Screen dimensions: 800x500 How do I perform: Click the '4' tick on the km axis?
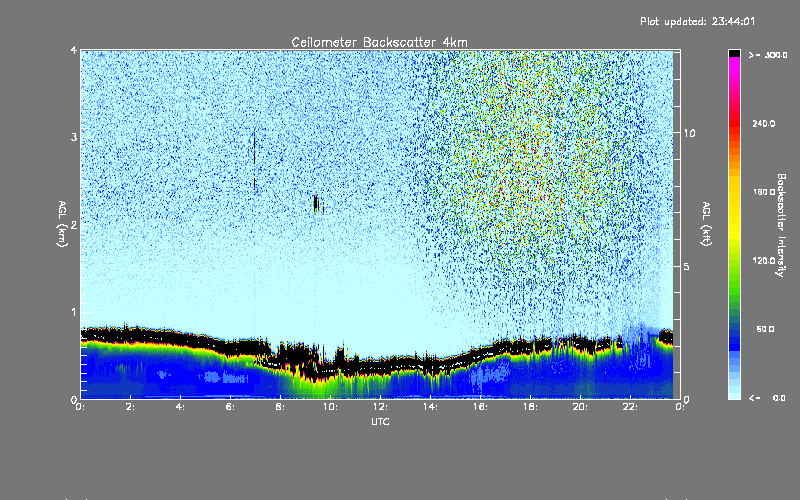point(74,50)
